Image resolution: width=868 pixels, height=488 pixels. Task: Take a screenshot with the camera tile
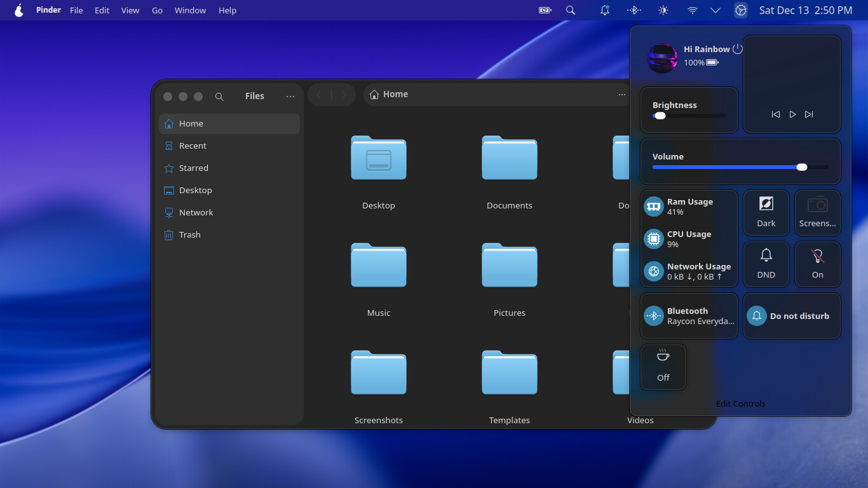(817, 213)
